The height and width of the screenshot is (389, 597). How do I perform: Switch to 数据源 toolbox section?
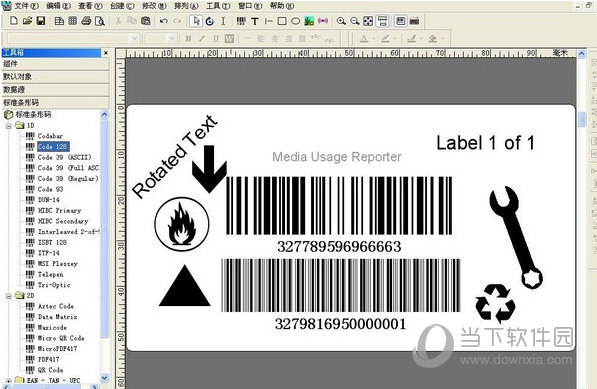point(55,89)
